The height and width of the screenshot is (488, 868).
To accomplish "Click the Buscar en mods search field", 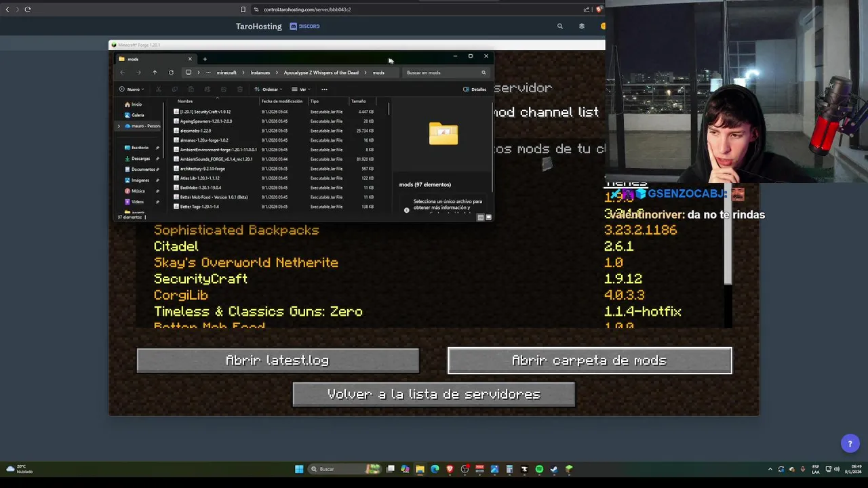I will pos(446,73).
